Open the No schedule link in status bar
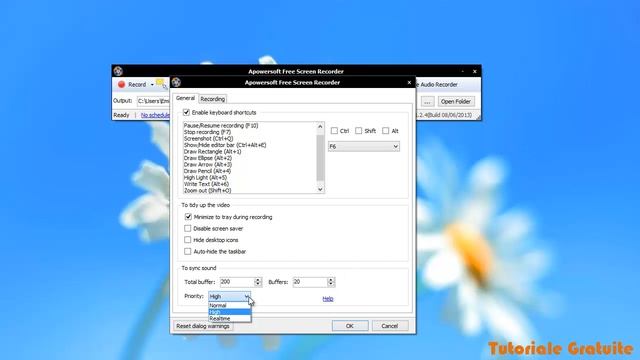Image resolution: width=640 pixels, height=360 pixels. 155,116
